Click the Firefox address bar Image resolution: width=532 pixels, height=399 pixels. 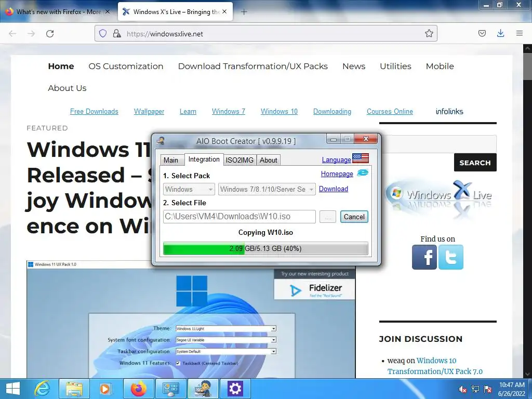click(265, 34)
